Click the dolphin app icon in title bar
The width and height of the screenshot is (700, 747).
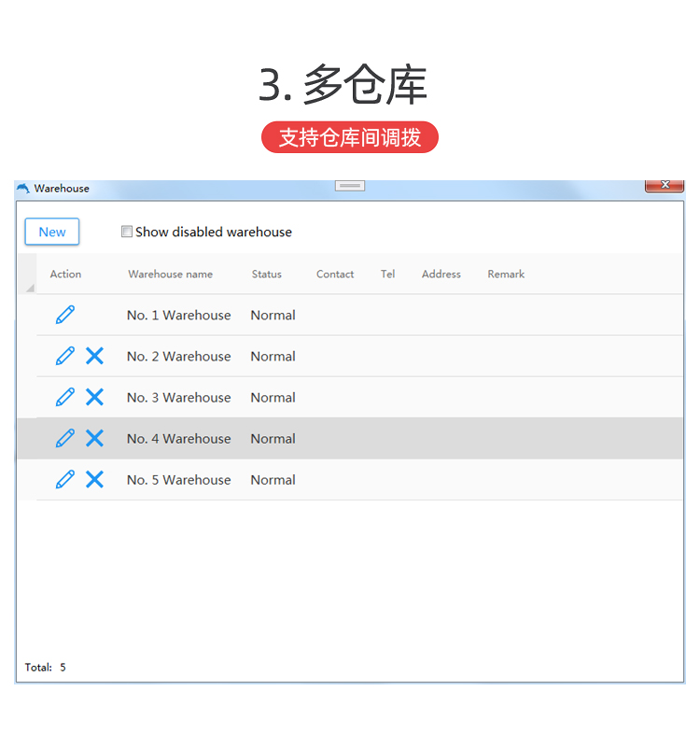point(23,189)
